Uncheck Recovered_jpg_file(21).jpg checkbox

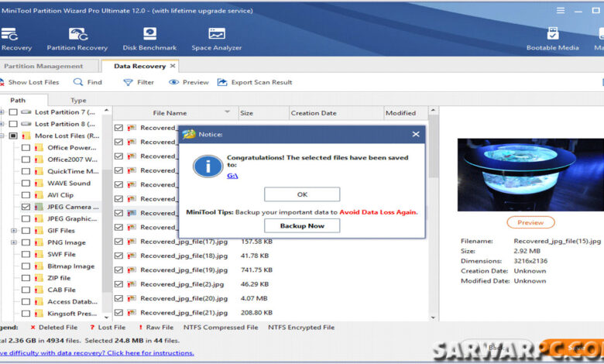click(118, 312)
